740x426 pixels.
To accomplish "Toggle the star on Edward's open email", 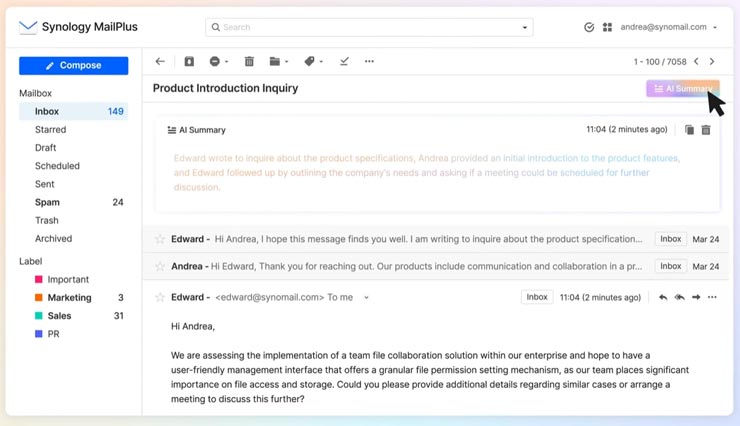I will [x=160, y=297].
